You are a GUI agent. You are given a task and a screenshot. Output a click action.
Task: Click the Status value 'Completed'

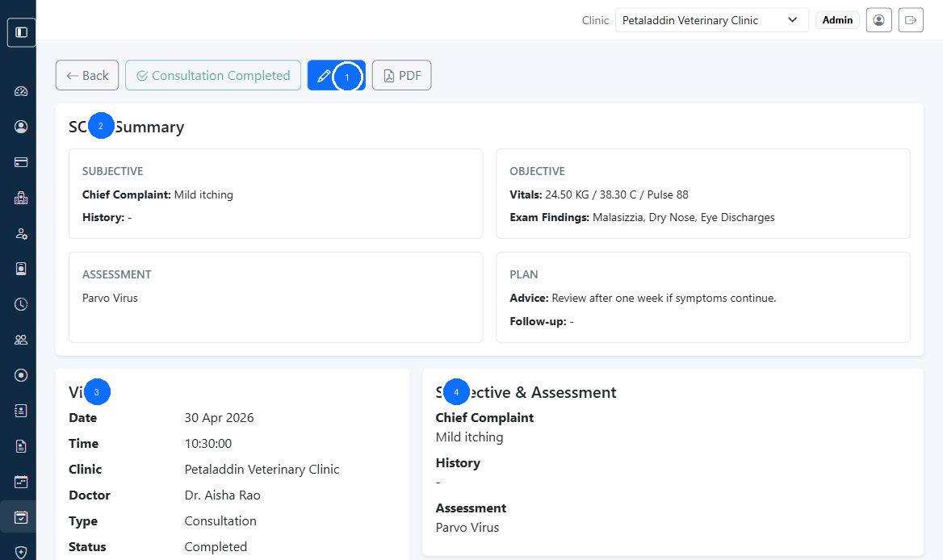click(x=216, y=547)
